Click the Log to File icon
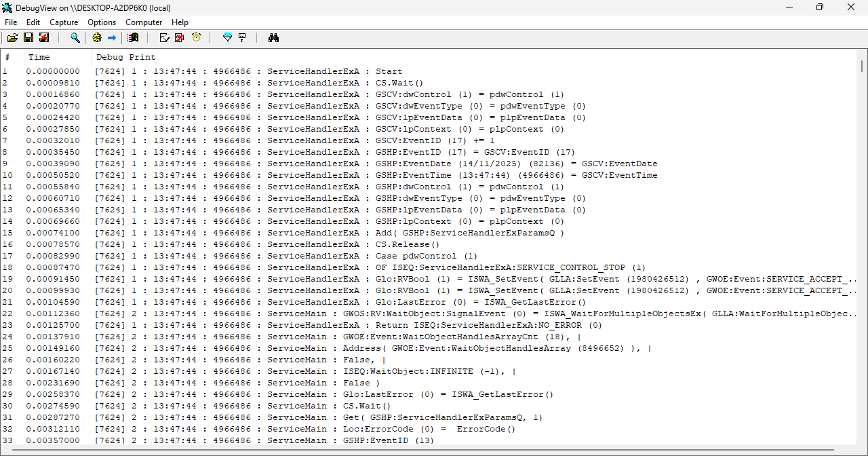The width and height of the screenshot is (868, 456). coord(44,38)
